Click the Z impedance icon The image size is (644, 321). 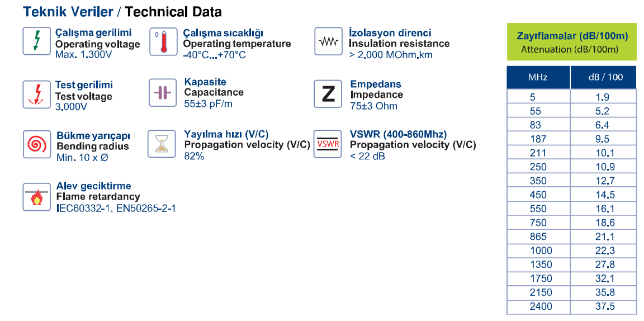click(x=328, y=94)
